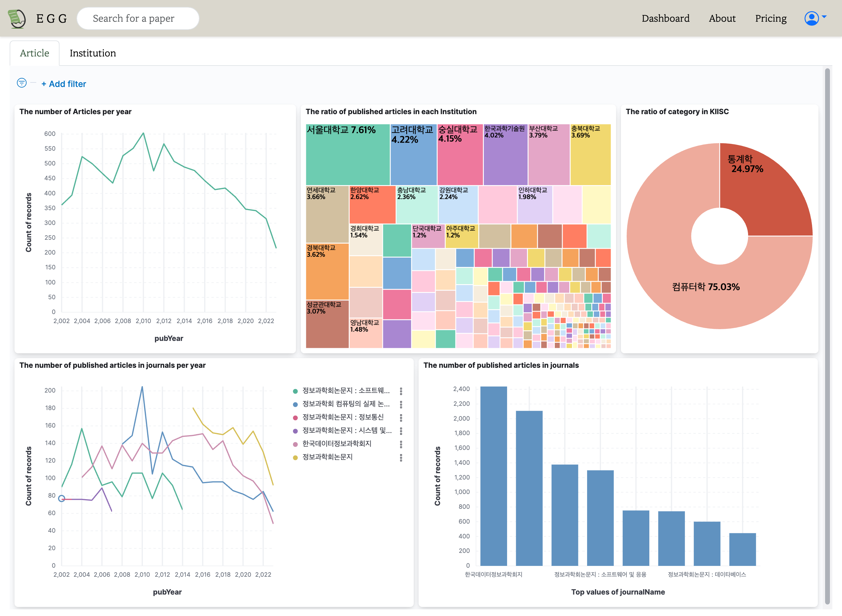The height and width of the screenshot is (616, 842).
Task: Open the Dashboard menu item
Action: click(x=665, y=18)
